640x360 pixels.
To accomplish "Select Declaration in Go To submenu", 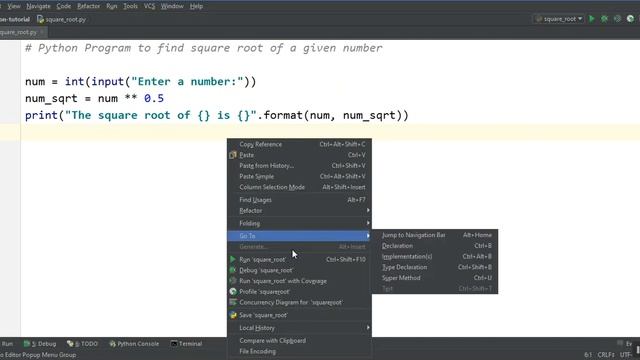I will 435,246.
